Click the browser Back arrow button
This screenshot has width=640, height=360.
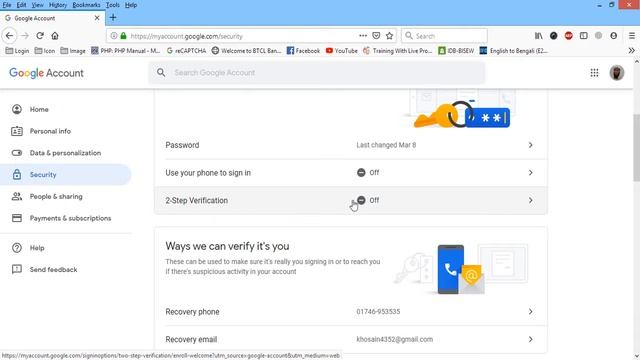coord(9,36)
